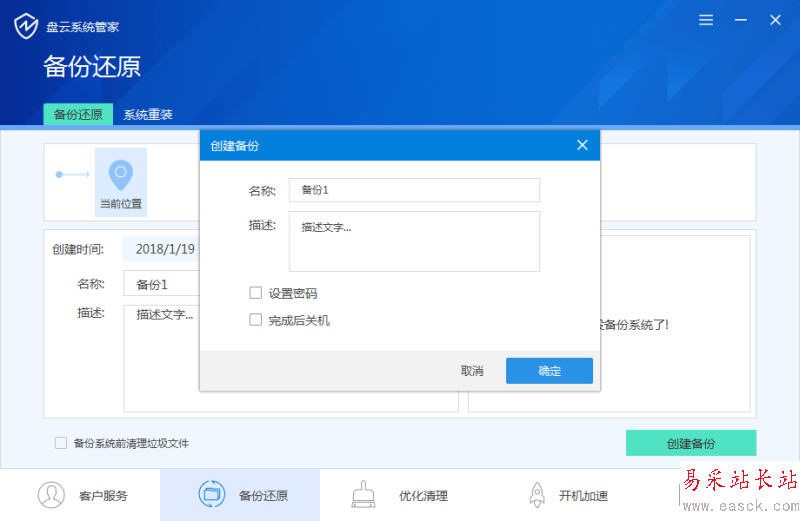Click the 备份还原 page heading
The width and height of the screenshot is (800, 521).
[x=92, y=67]
